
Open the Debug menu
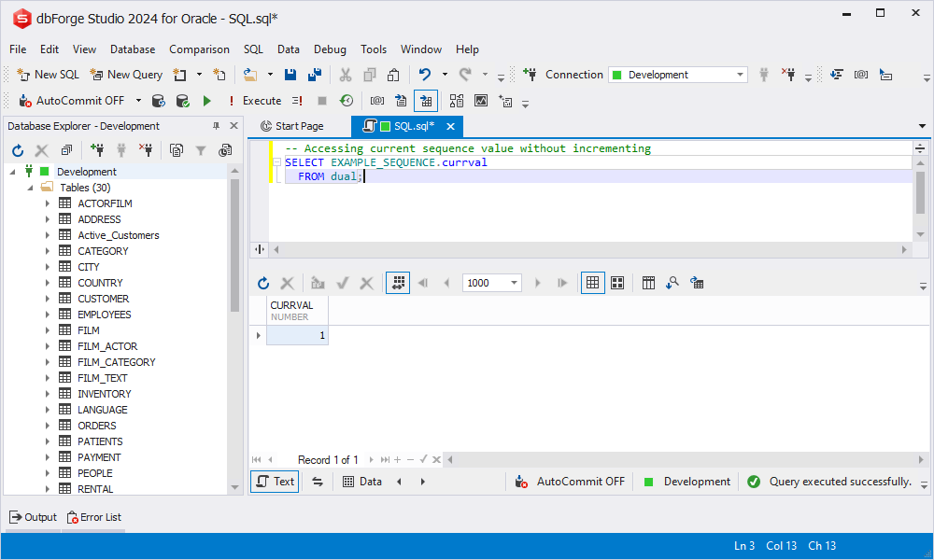(330, 49)
